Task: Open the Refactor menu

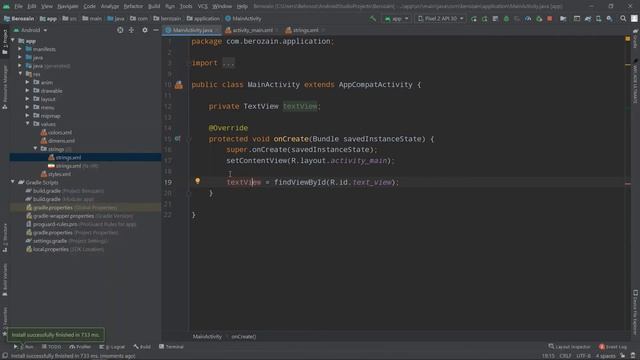Action: (x=133, y=7)
